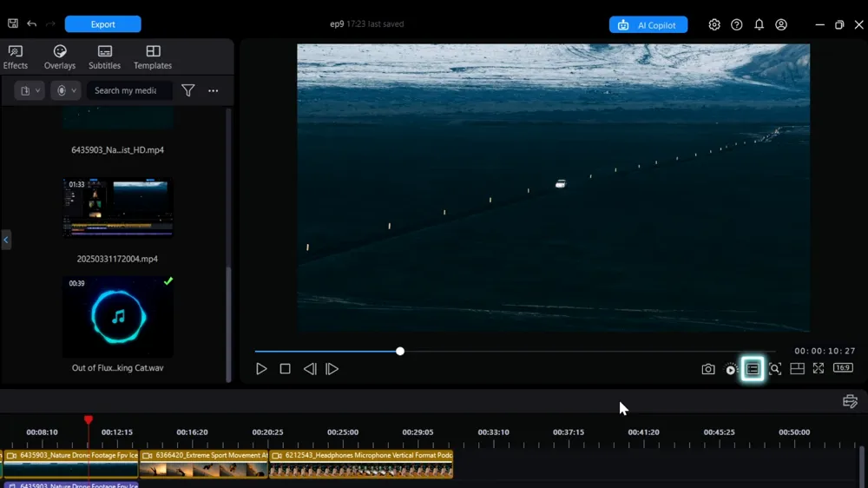Open the preview quality icon
The height and width of the screenshot is (488, 868).
tap(731, 369)
